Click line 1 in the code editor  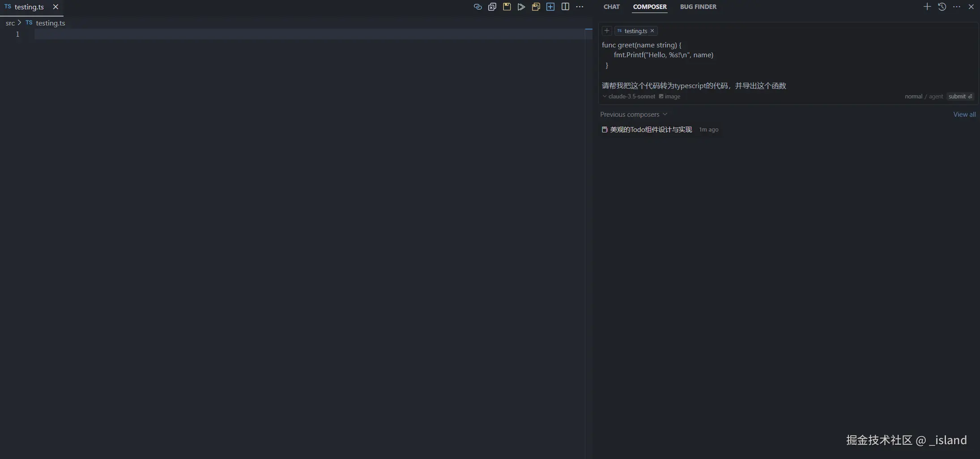point(310,34)
